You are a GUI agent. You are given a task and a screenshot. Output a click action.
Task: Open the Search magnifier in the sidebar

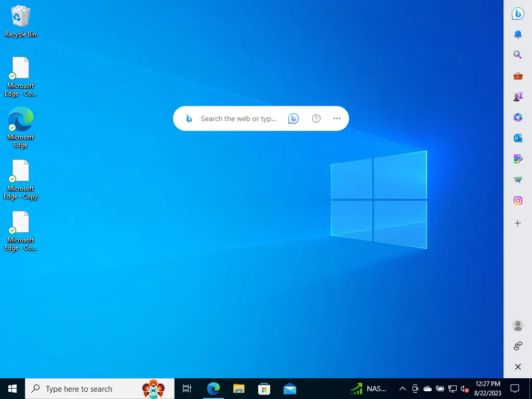(x=518, y=55)
